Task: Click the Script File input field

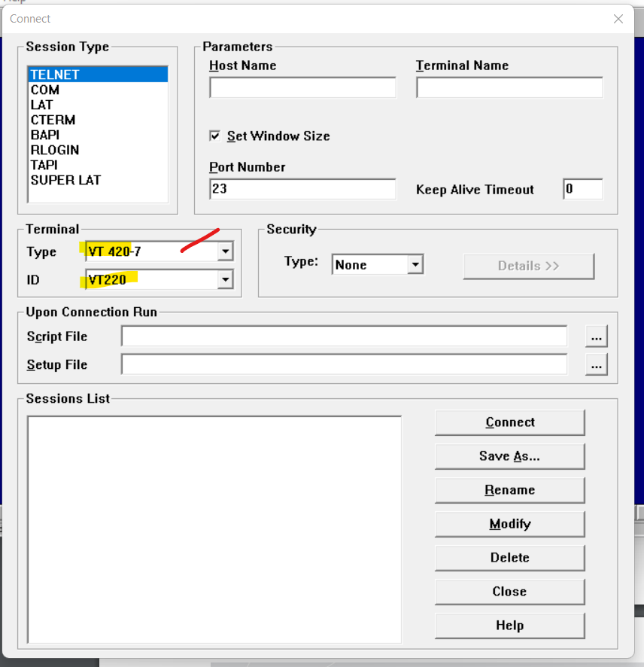Action: click(x=344, y=336)
